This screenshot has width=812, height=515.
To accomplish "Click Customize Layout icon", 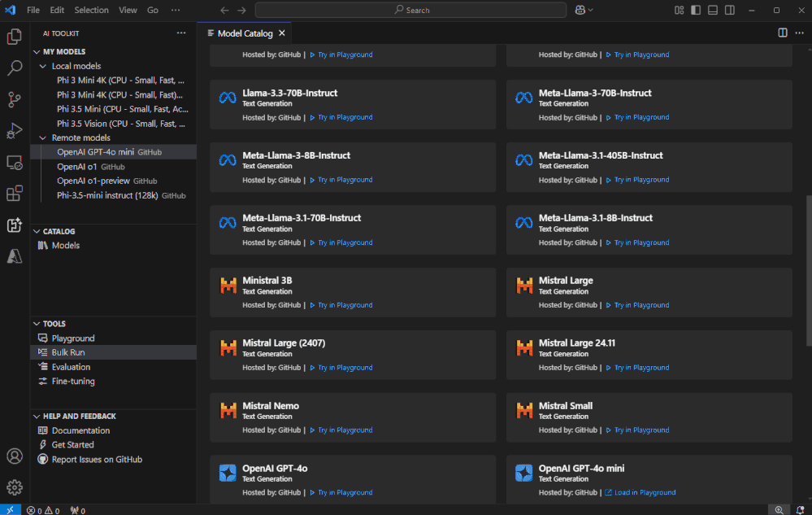I will coord(679,10).
